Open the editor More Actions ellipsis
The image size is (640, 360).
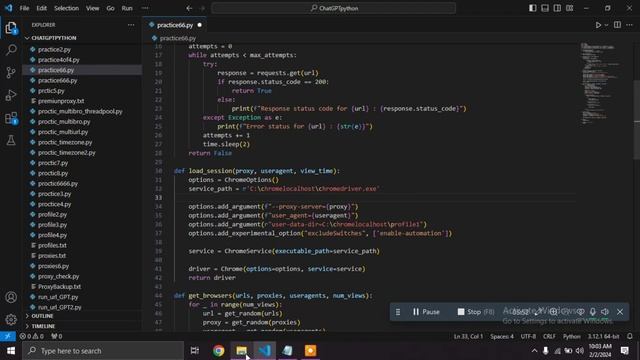629,25
